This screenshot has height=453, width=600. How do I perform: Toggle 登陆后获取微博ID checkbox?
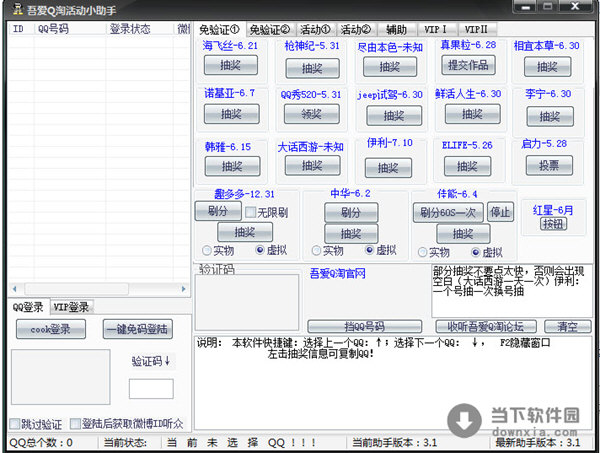pyautogui.click(x=85, y=423)
